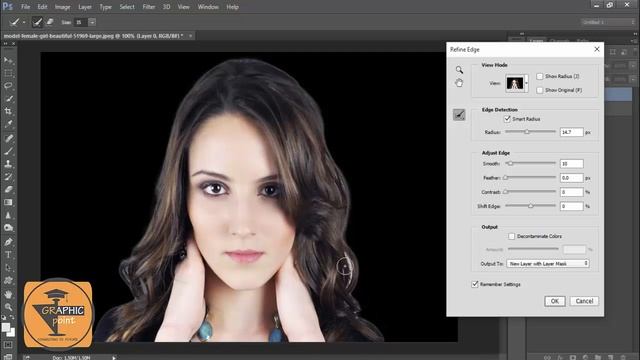Open the tool preset picker arrow
Screen dimensions: 640x360
24,22
